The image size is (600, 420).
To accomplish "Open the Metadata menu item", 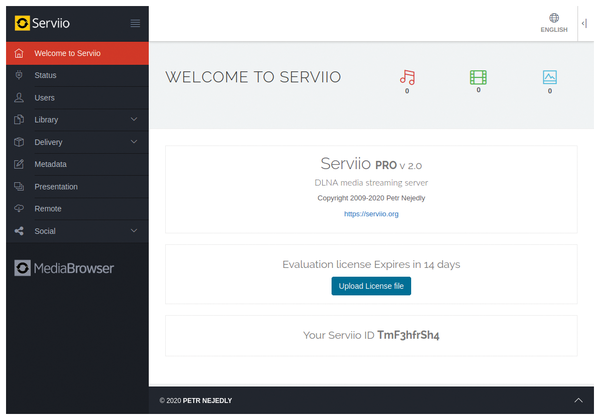I will coord(77,164).
